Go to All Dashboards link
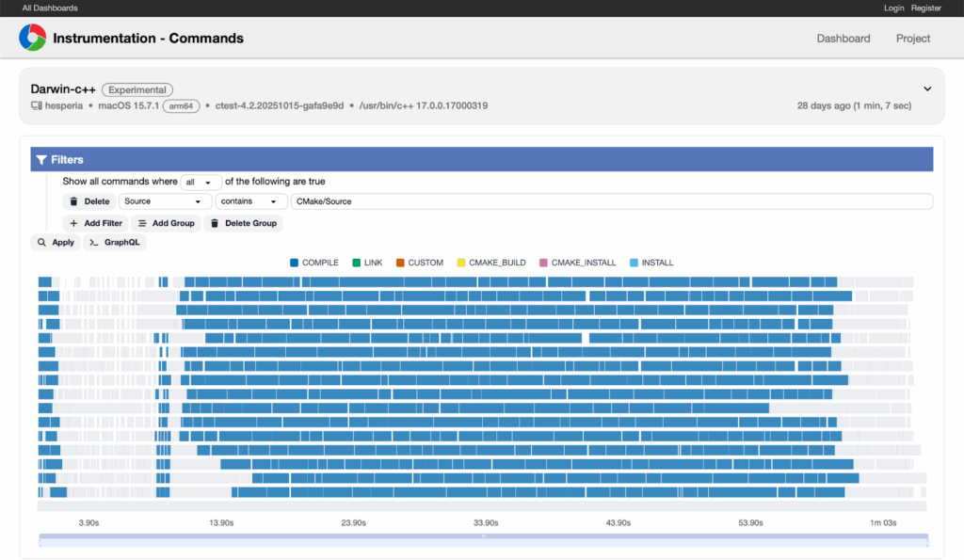This screenshot has width=964, height=560. tap(50, 8)
